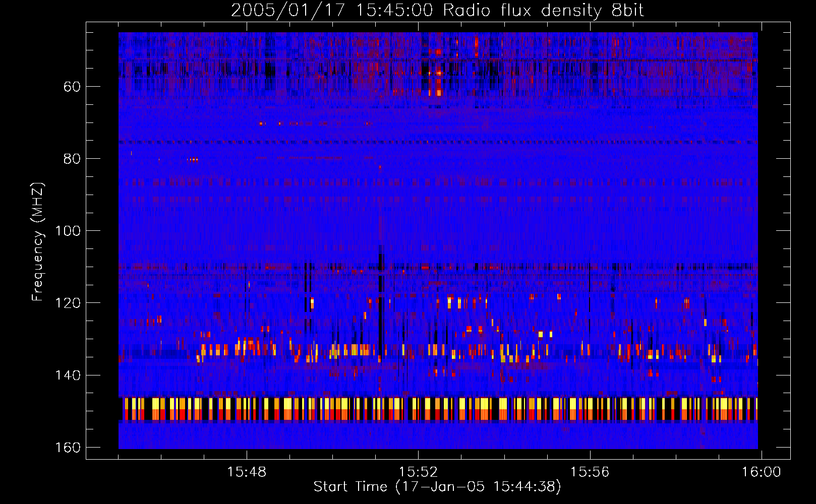Click the 160 frequency tick label

coord(68,448)
